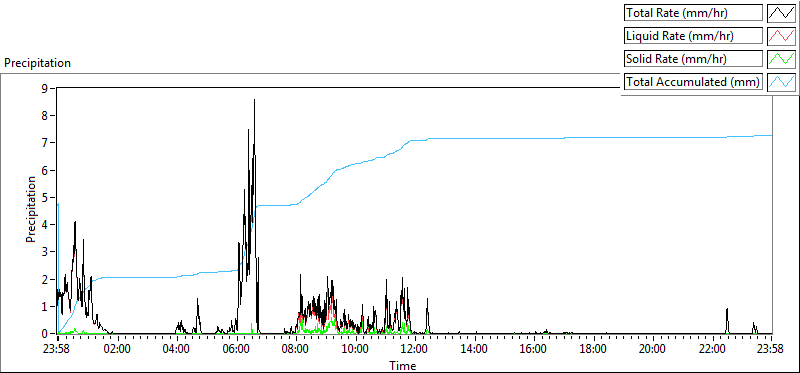Click the 04:00 time axis tick label

[x=177, y=350]
